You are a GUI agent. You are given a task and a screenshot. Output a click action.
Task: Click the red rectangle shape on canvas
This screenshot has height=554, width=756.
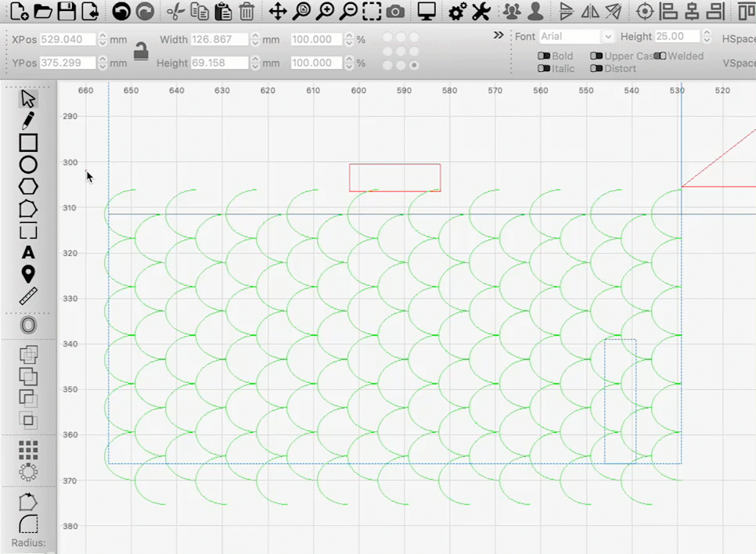click(x=395, y=178)
